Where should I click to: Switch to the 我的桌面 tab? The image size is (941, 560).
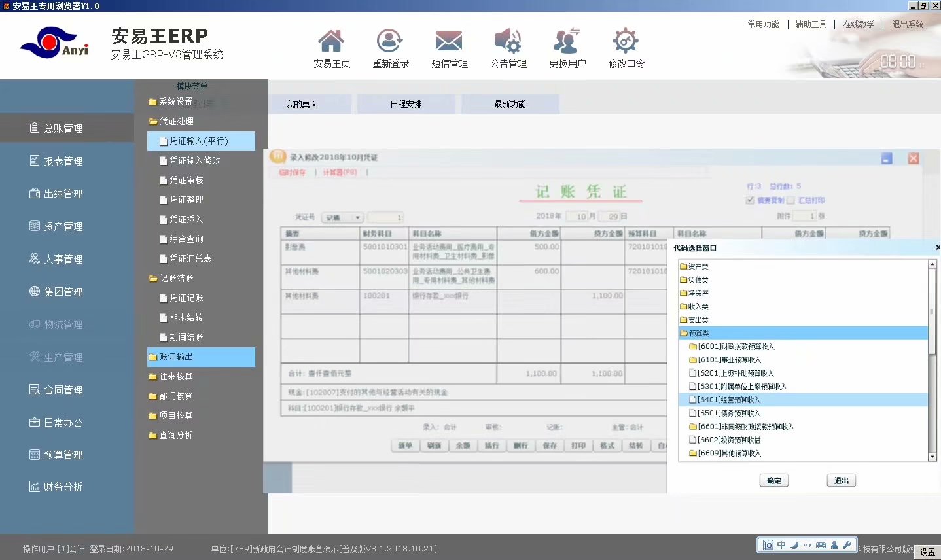click(x=302, y=104)
